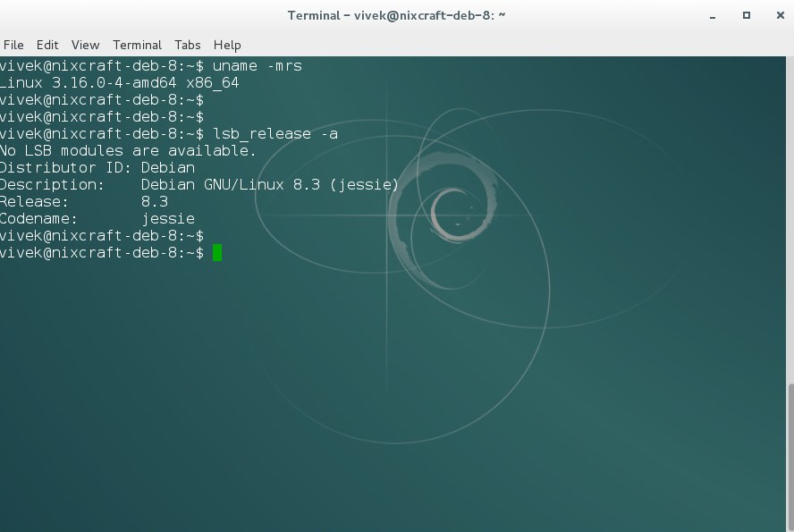Viewport: 794px width, 532px height.
Task: Click the green terminal cursor block
Action: click(x=217, y=252)
